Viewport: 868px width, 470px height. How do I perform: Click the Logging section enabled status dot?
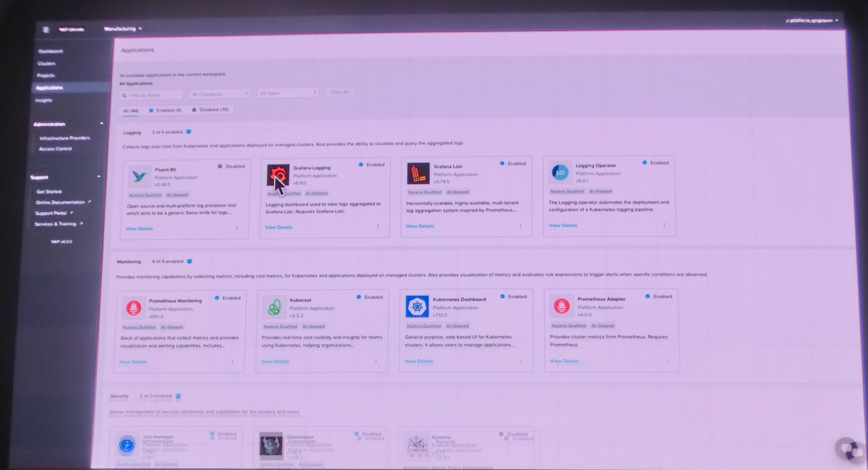(x=189, y=132)
